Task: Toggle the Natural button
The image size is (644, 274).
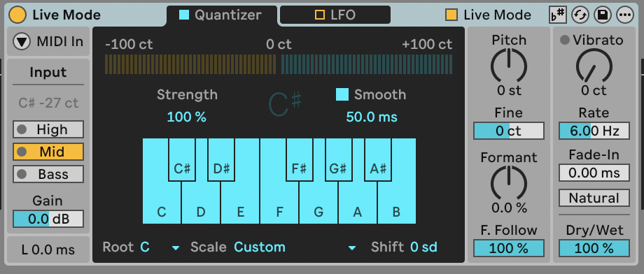Action: [594, 198]
